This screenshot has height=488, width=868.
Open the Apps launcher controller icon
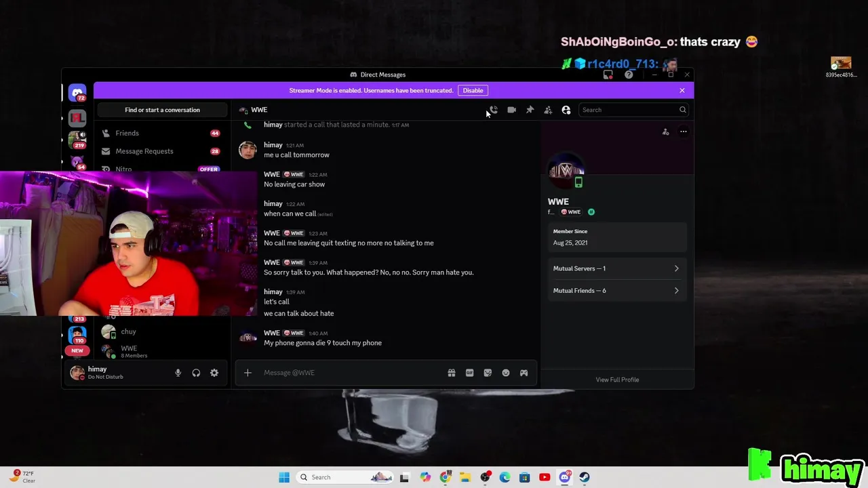point(524,373)
